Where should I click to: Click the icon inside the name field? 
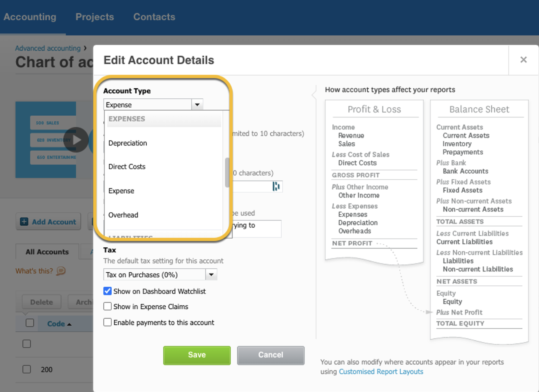276,186
